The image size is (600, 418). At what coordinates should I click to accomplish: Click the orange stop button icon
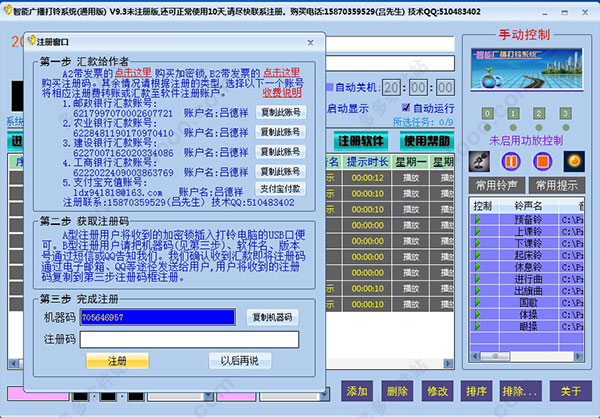[543, 161]
